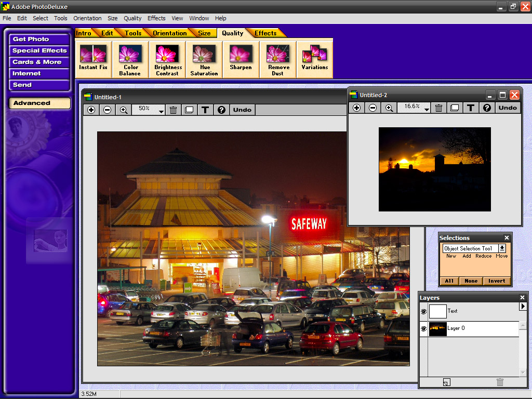The width and height of the screenshot is (532, 399).
Task: Click Invert in the Selections palette
Action: point(497,281)
